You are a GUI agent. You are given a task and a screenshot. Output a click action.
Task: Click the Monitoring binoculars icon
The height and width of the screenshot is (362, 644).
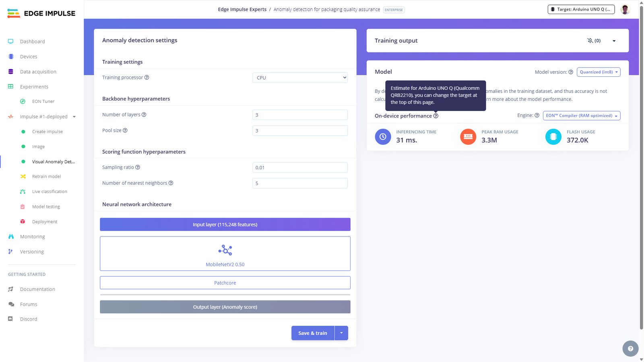tap(11, 237)
